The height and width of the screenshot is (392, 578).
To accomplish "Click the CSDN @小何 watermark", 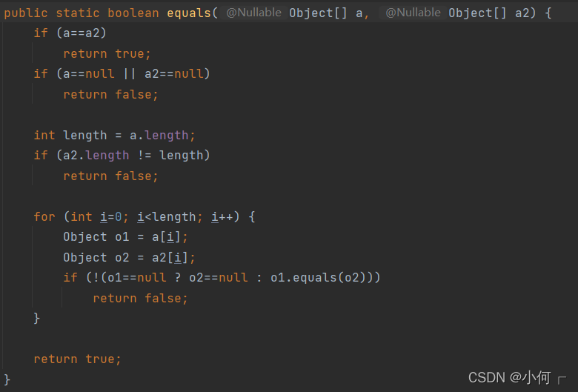I will [x=509, y=378].
